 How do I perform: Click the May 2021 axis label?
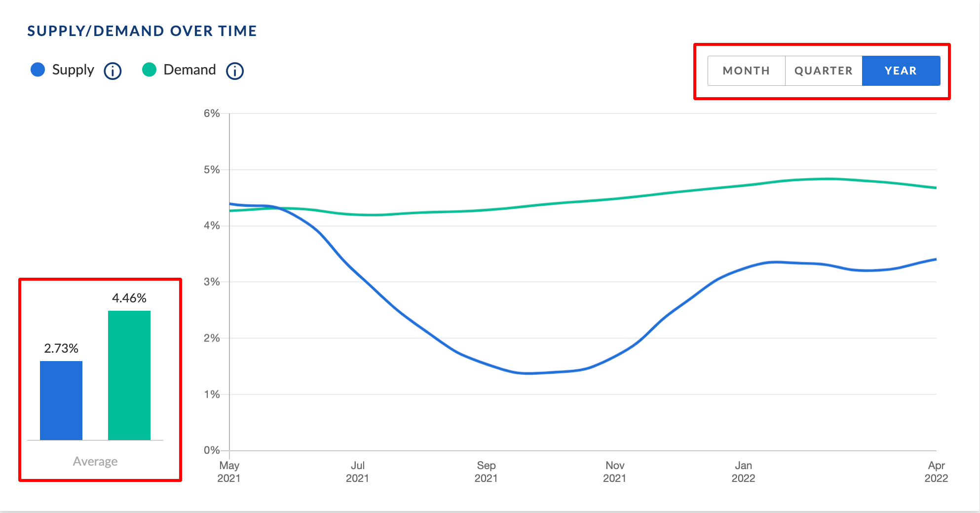[x=229, y=472]
